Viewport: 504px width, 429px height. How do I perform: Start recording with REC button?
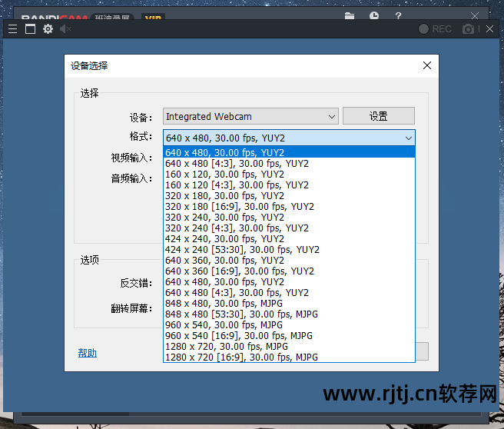(x=435, y=29)
